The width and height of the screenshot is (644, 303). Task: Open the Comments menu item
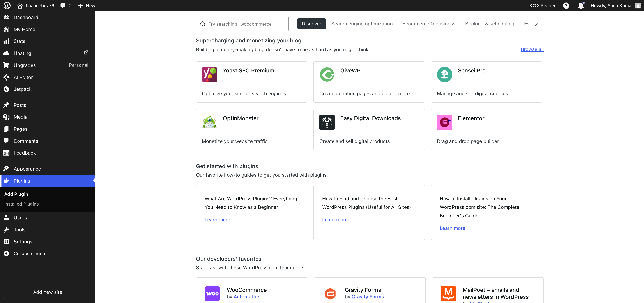point(48,141)
